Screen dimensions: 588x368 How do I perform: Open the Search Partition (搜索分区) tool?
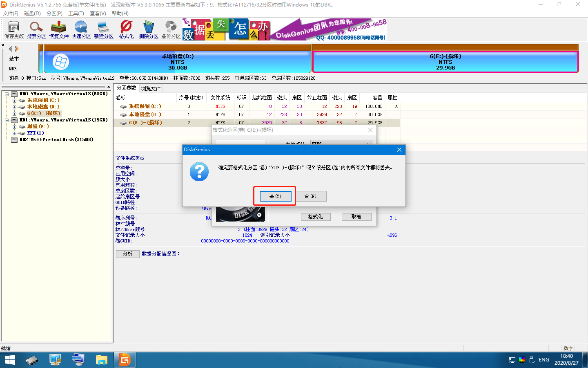point(36,30)
